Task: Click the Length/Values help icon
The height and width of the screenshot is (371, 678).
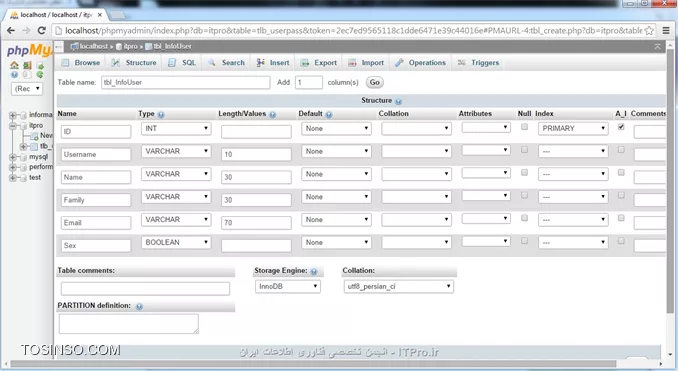Action: coord(272,115)
